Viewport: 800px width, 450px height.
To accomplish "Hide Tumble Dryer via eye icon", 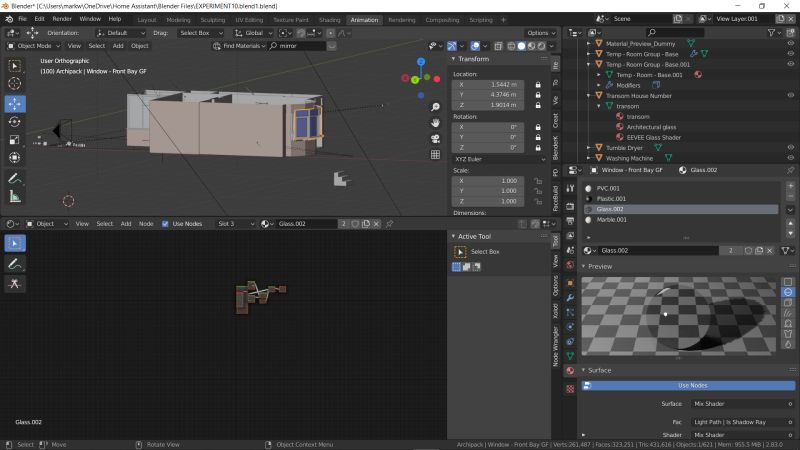I will coord(791,148).
